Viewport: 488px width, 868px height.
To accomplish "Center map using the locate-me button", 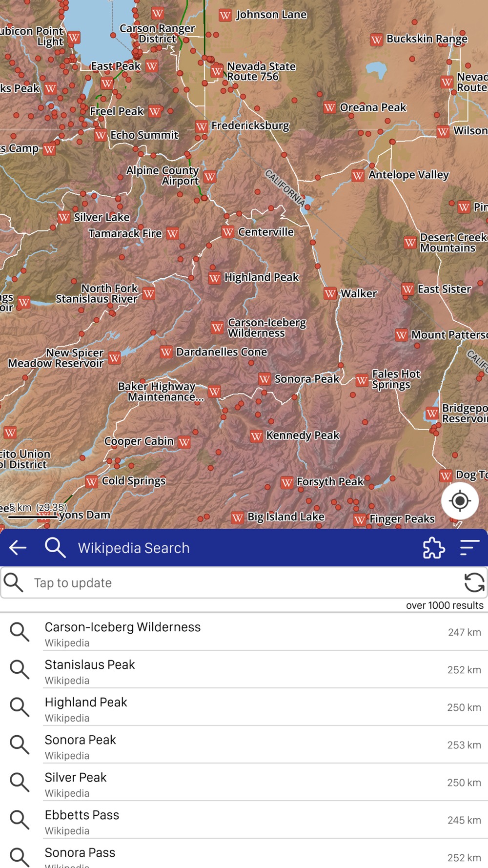I will tap(460, 501).
